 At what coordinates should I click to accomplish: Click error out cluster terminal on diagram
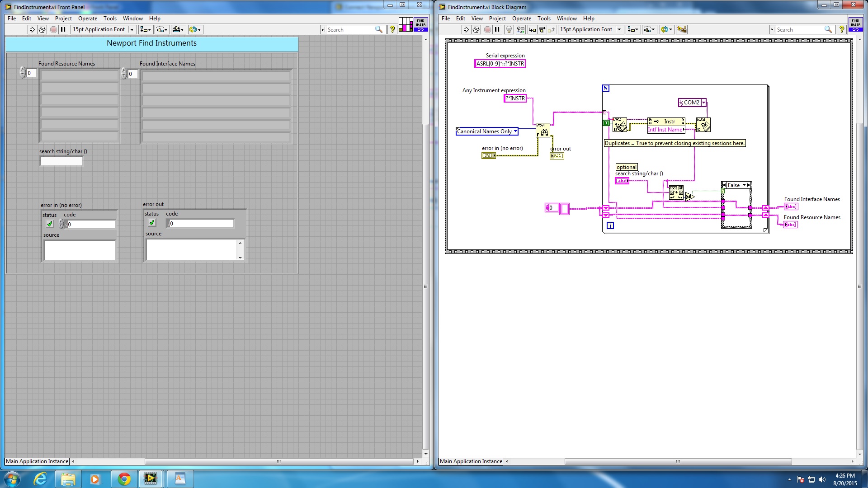(x=557, y=156)
